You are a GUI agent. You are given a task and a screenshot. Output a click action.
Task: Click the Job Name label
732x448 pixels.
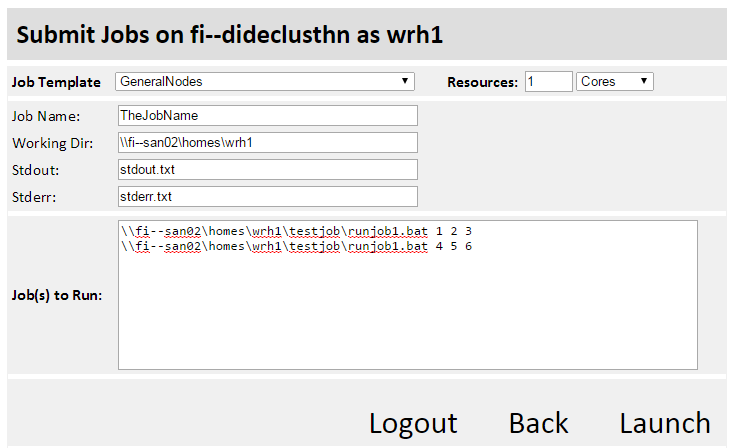click(46, 117)
